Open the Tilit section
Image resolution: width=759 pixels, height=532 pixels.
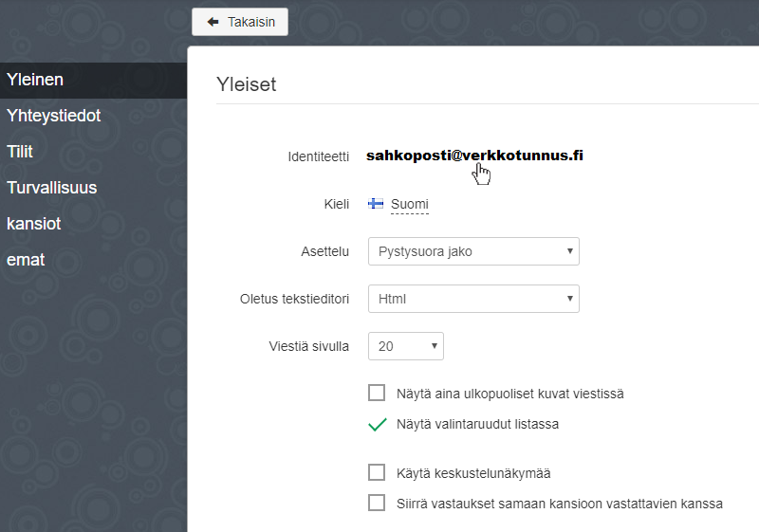[x=20, y=152]
